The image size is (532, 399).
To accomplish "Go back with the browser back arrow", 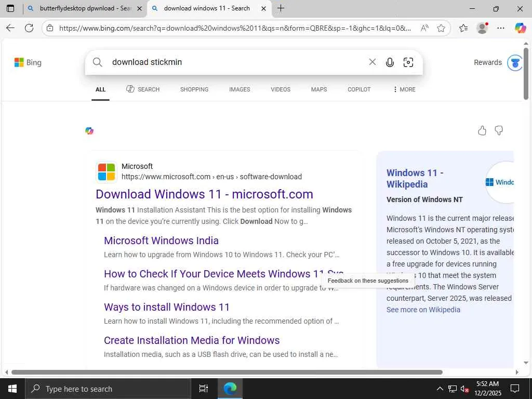I will click(x=10, y=28).
